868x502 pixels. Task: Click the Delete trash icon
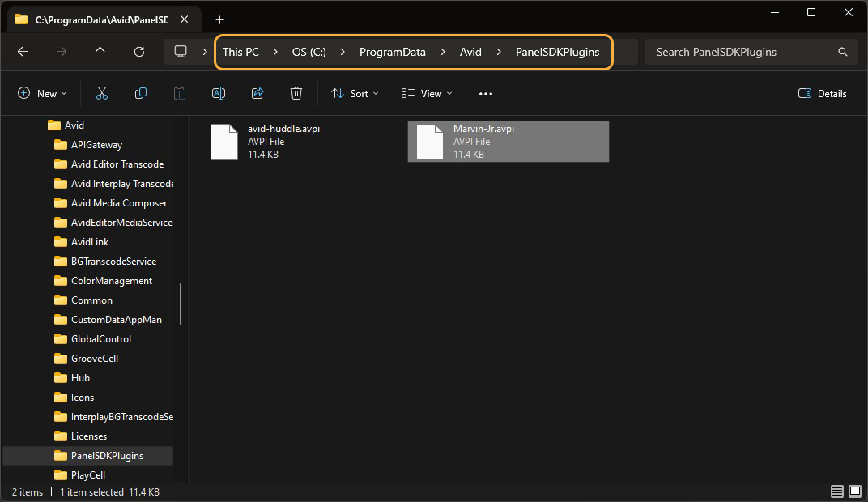coord(296,94)
